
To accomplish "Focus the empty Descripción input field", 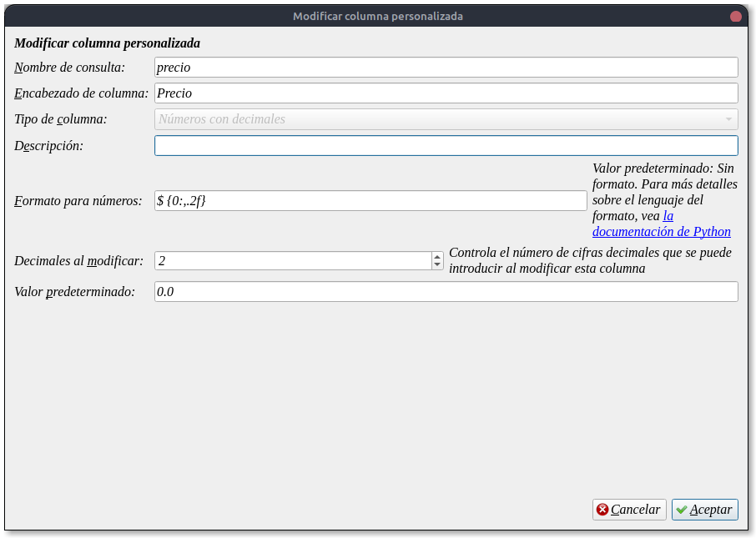I will 446,146.
